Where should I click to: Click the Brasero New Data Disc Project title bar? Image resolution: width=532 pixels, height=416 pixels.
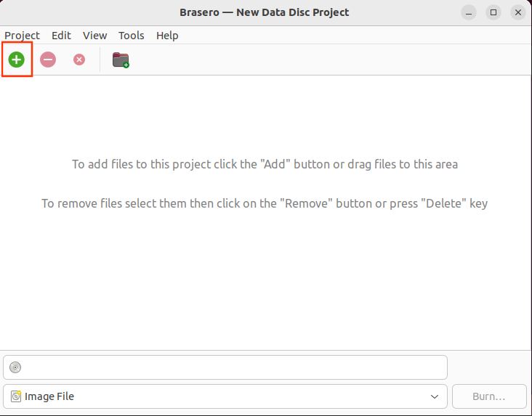[265, 12]
